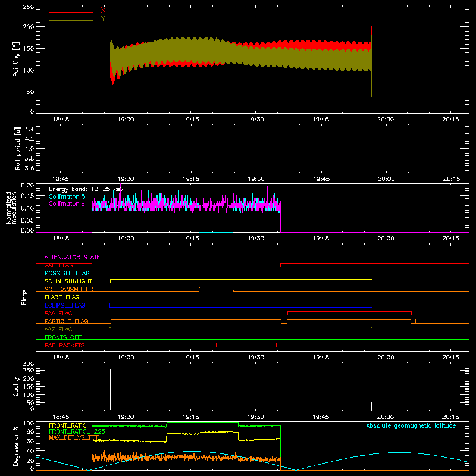Click the SC_IN_SUNLIGHT flag label
476x476 pixels.
point(68,281)
